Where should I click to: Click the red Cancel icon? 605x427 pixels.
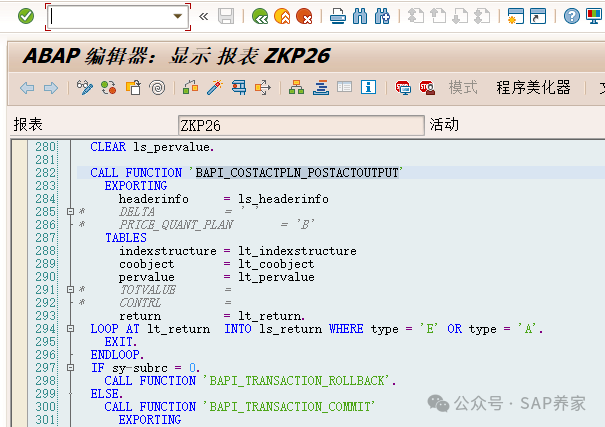pyautogui.click(x=304, y=16)
